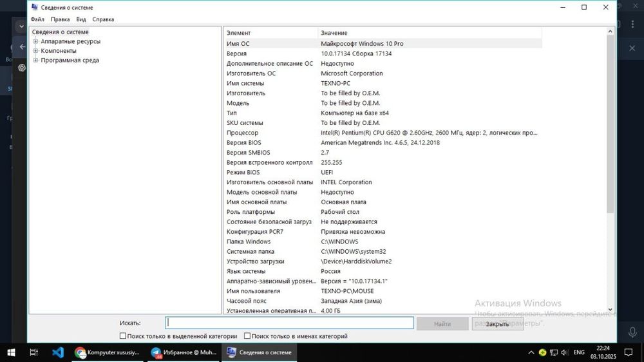644x362 pixels.
Task: Open the 'Правка' menu
Action: point(60,19)
